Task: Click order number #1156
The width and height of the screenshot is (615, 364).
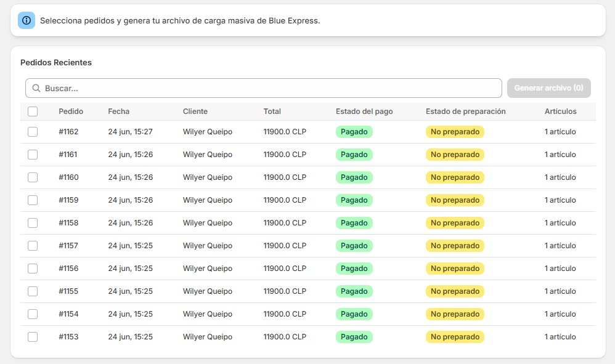Action: [x=68, y=269]
